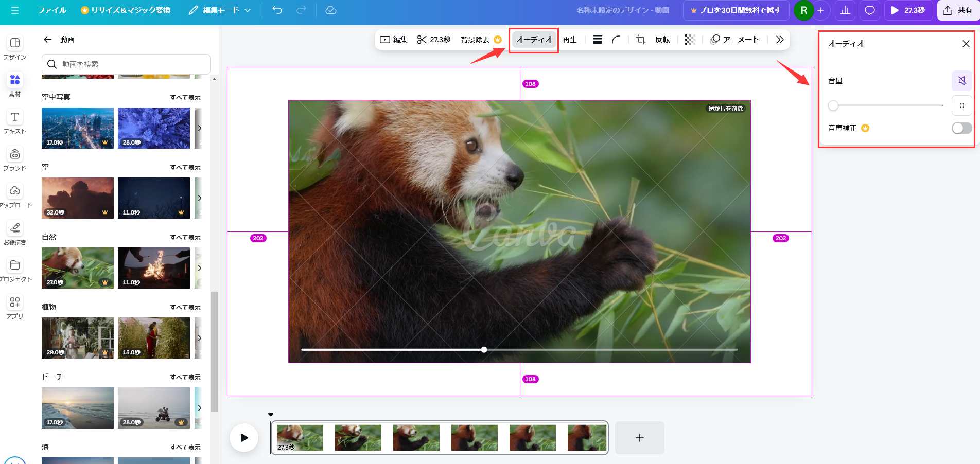980x464 pixels.
Task: Click プロを30日間無料で試す trial button
Action: click(736, 10)
